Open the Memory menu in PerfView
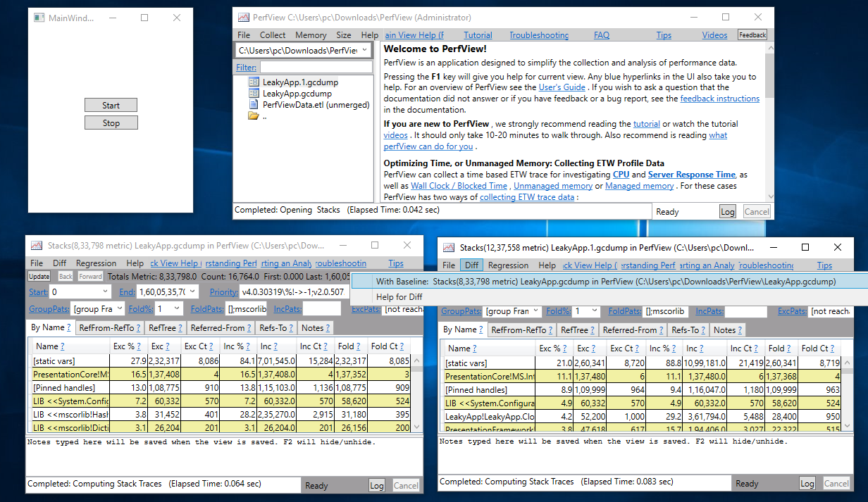The image size is (868, 502). coord(311,35)
